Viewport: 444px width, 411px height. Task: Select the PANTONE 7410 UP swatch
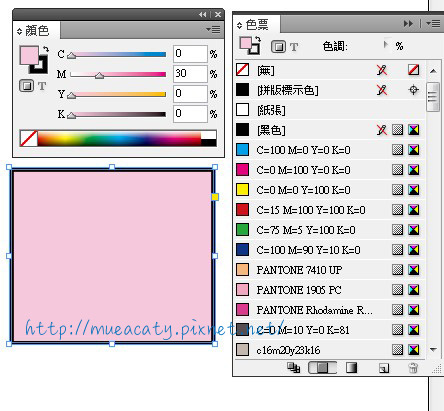pyautogui.click(x=329, y=270)
